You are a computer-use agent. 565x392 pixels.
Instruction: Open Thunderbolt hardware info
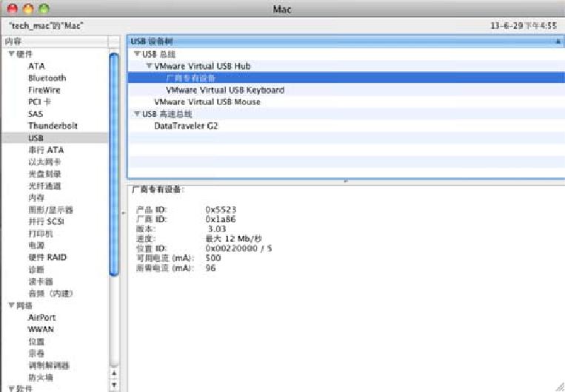click(53, 126)
